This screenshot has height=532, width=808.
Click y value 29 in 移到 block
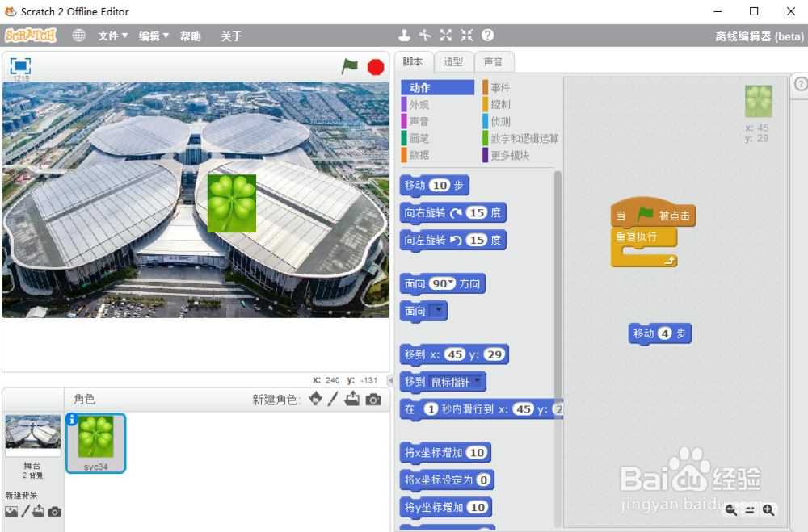(494, 354)
